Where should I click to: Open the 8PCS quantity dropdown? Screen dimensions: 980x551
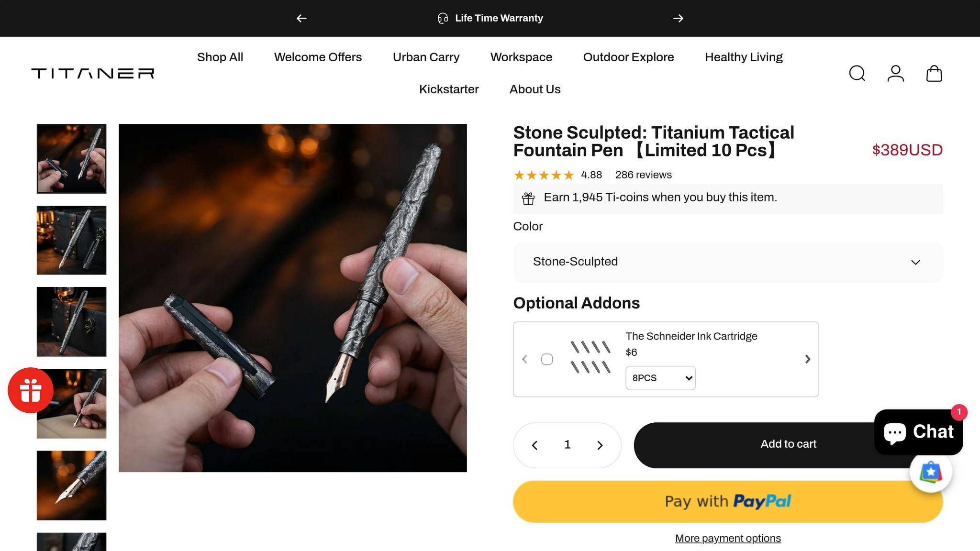tap(660, 378)
